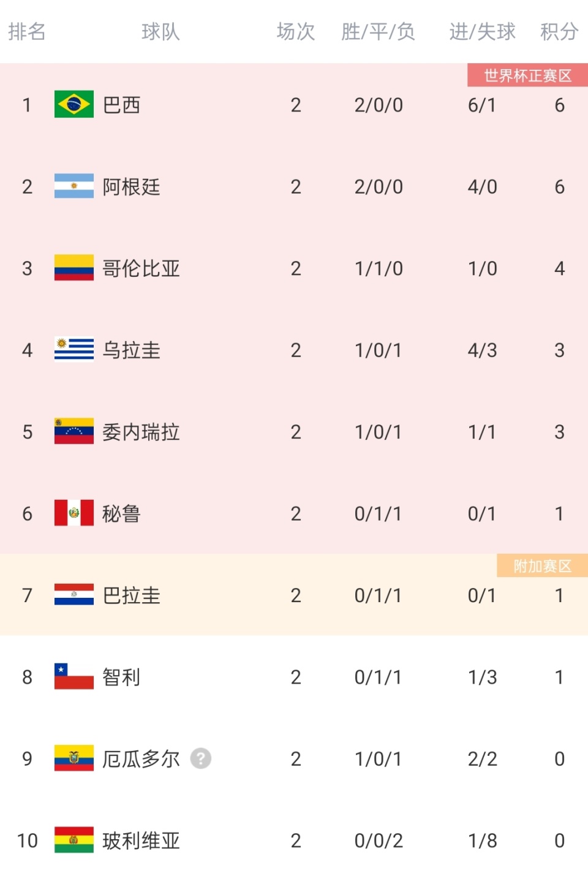Click the Colombia flag icon
This screenshot has width=588, height=879.
73,268
